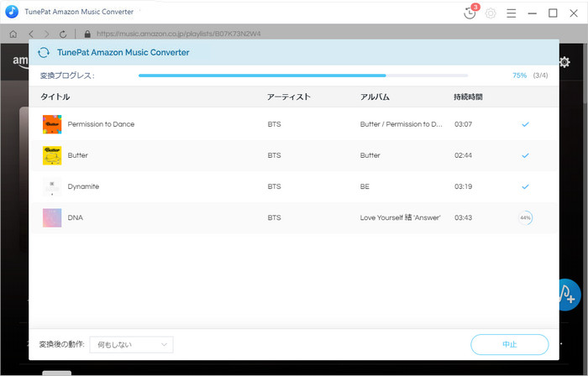Click the 03:43 duration value
This screenshot has width=588, height=376.
(x=463, y=217)
